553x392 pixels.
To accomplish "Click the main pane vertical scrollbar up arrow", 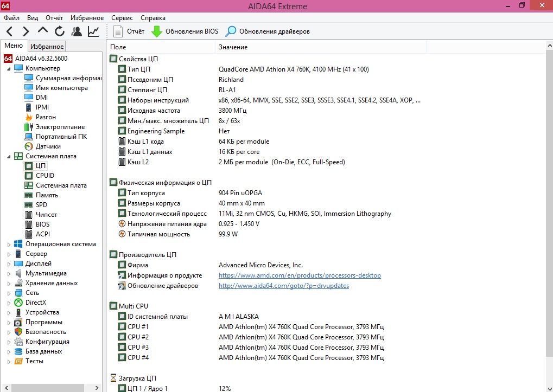I will point(550,46).
